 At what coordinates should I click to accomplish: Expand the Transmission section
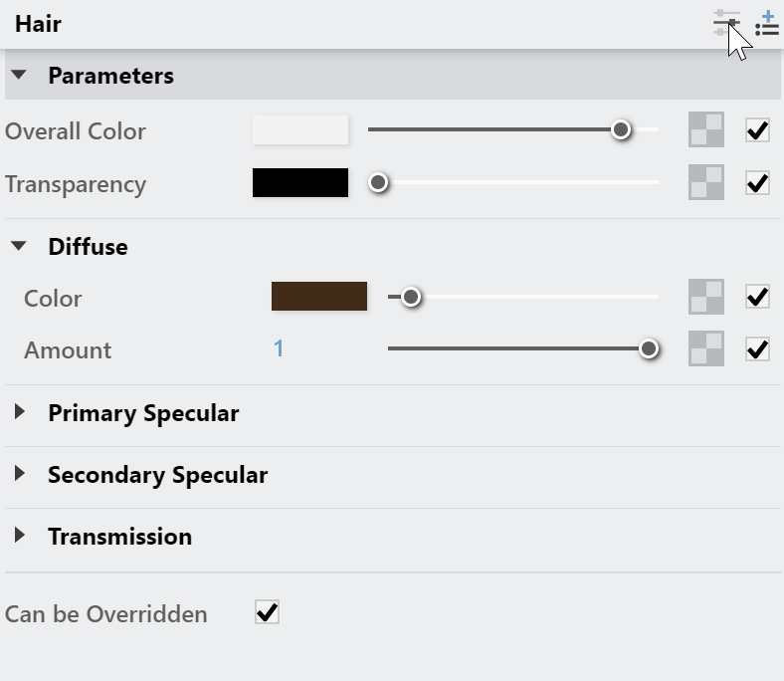[20, 535]
